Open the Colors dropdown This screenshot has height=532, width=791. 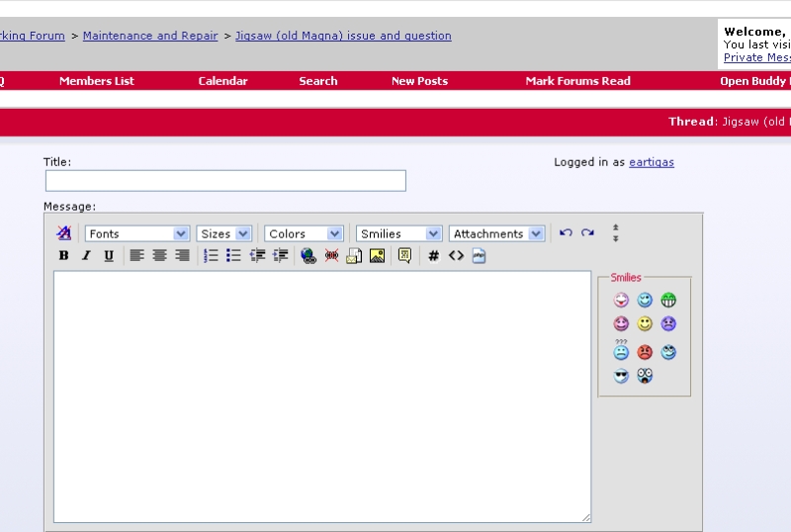pyautogui.click(x=304, y=233)
